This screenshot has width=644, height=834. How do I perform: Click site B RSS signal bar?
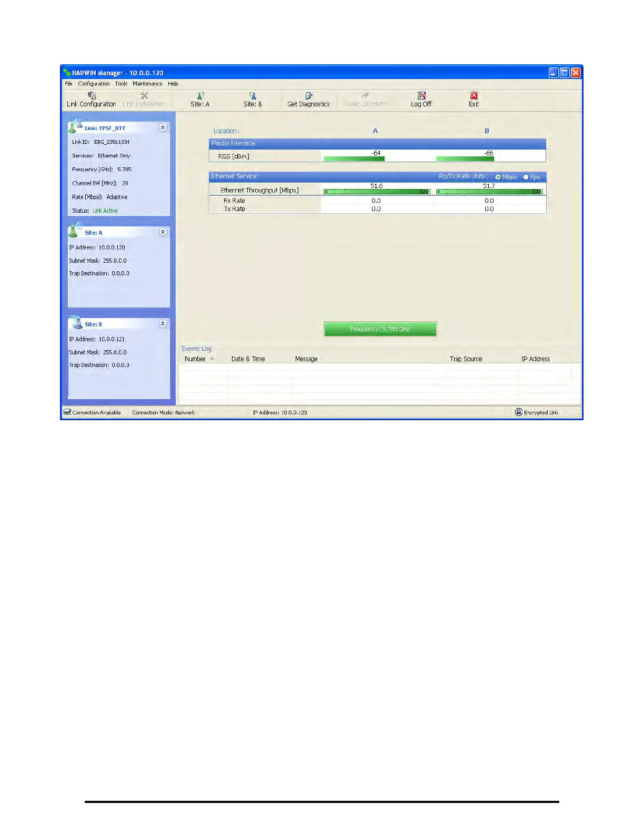(x=465, y=158)
